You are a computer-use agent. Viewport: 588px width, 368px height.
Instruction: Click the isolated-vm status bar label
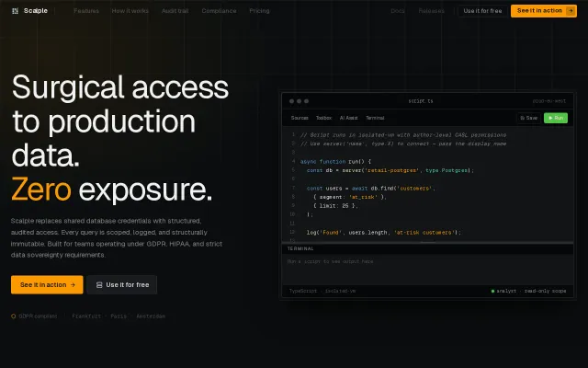(340, 291)
